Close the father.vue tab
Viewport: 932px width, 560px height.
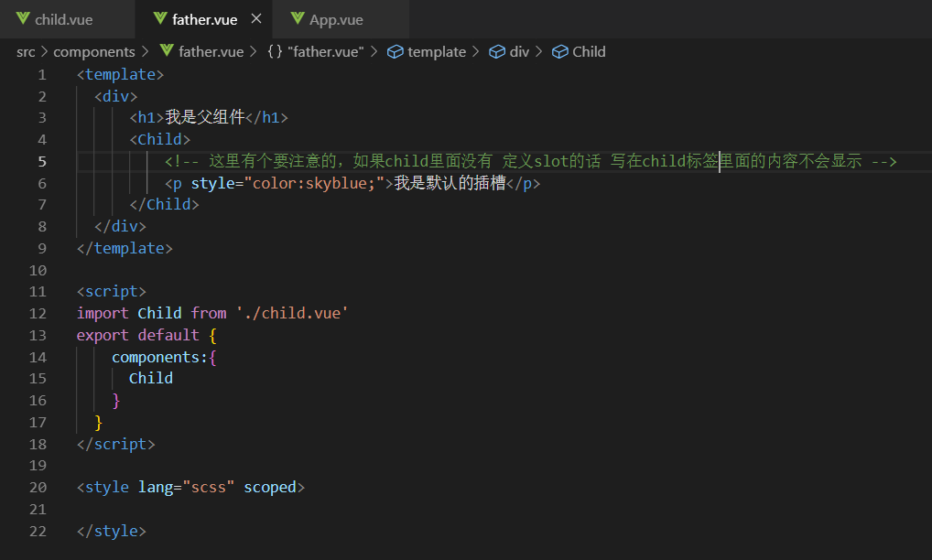coord(255,19)
